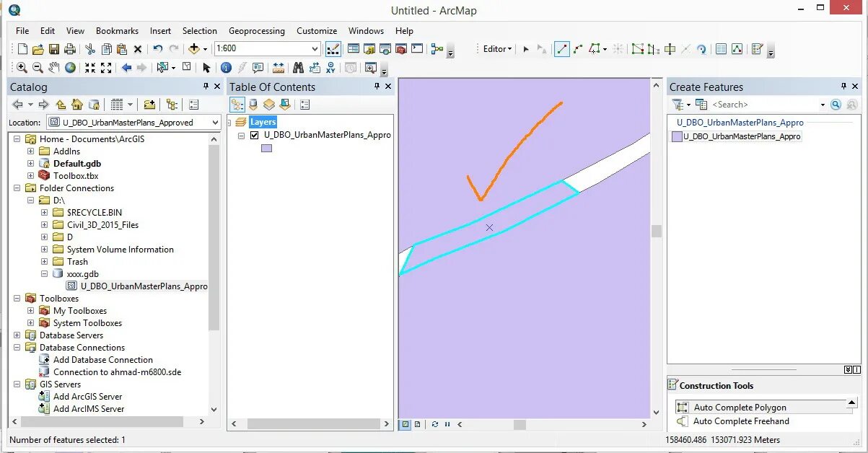Screen dimensions: 868x453
Task: Click the Create Features search field
Action: click(767, 105)
